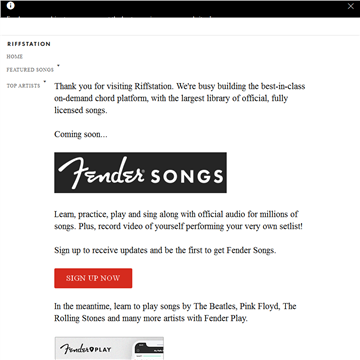Screen dimensions: 360x360
Task: Click the black notification bar background
Action: click(180, 9)
